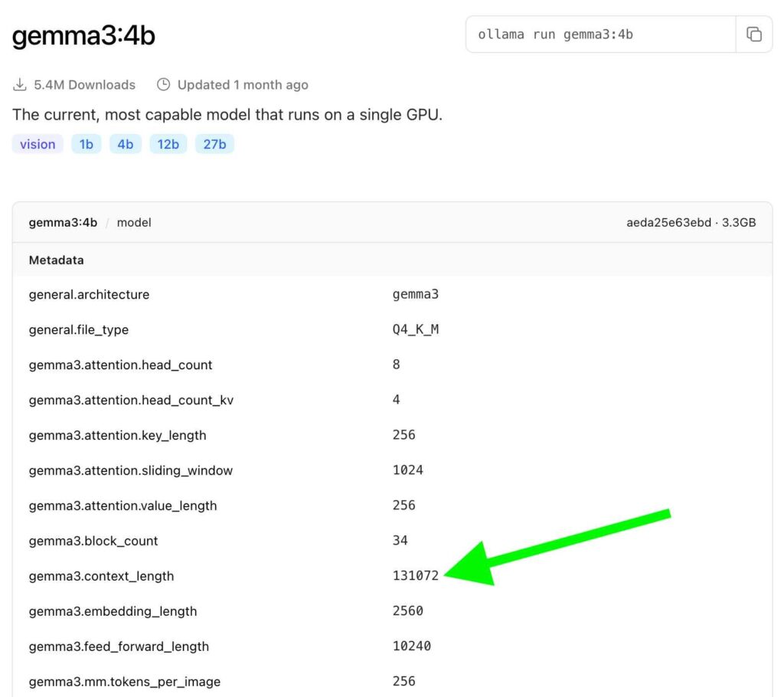
Task: Click the aeda25e63ebd · 3.3GB digest text
Action: [x=691, y=223]
